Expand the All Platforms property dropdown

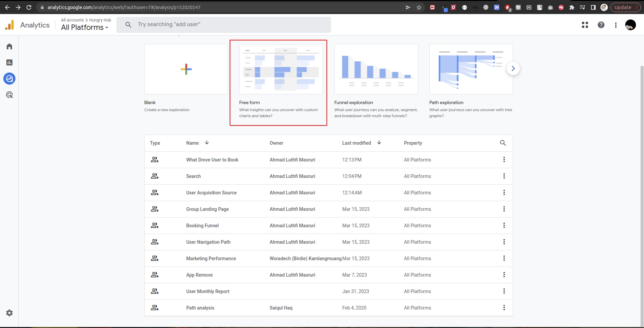[x=85, y=28]
